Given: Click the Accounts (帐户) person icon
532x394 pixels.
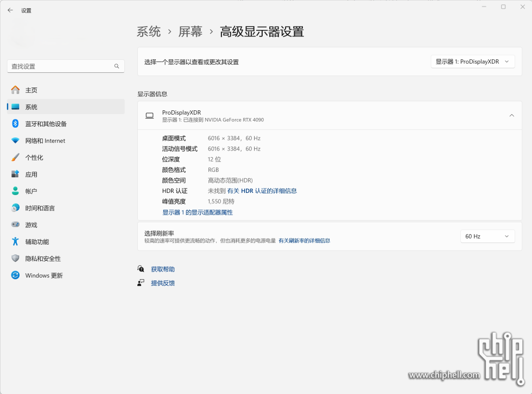Looking at the screenshot, I should [15, 191].
